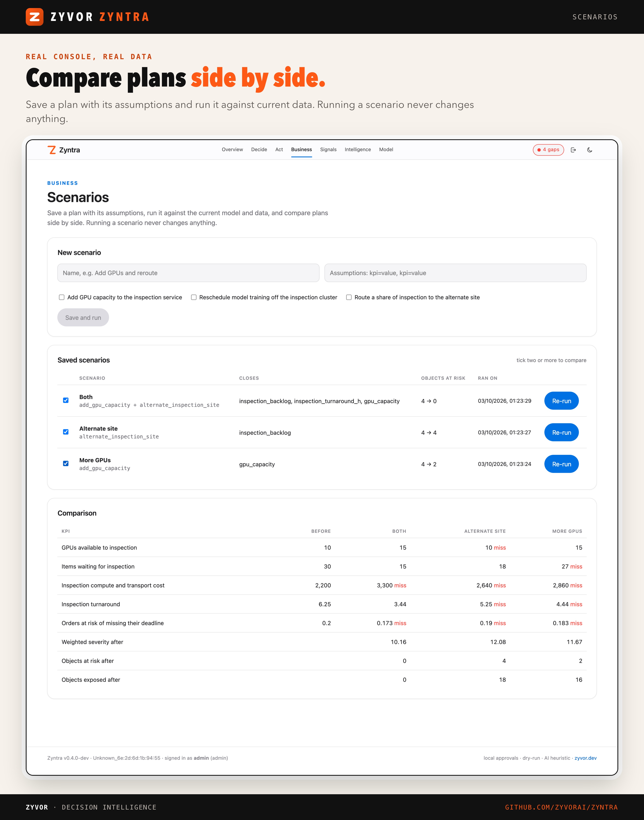Open the Overview tab
The image size is (644, 820).
click(232, 150)
